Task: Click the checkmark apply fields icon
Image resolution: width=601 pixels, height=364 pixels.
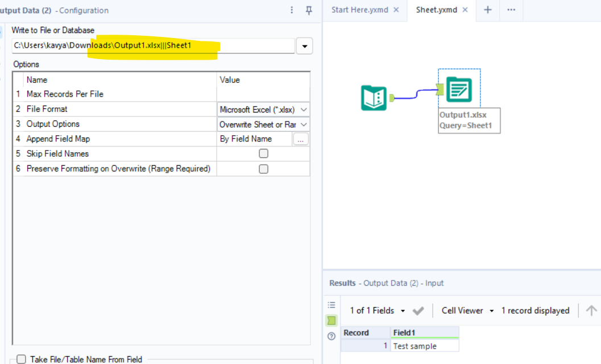Action: 418,311
